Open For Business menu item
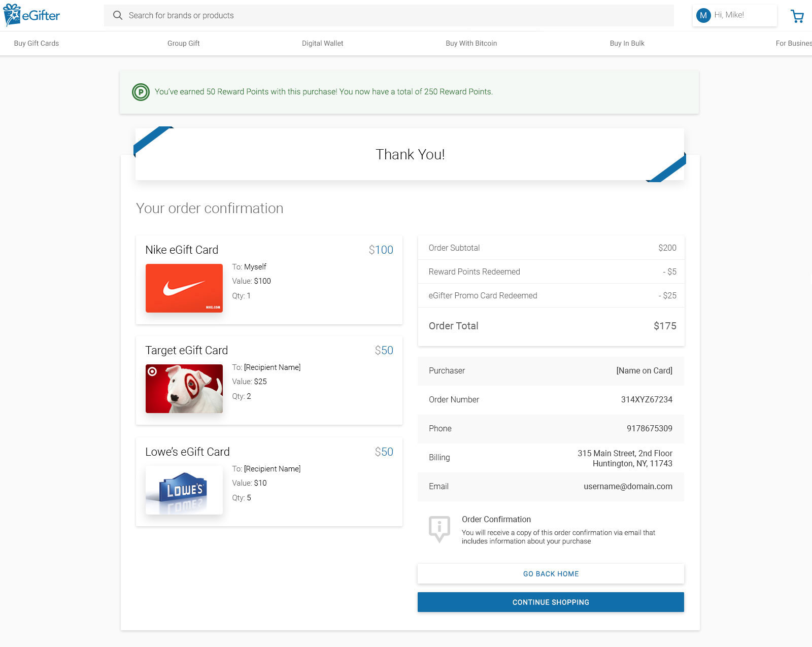The image size is (812, 647). tap(794, 43)
